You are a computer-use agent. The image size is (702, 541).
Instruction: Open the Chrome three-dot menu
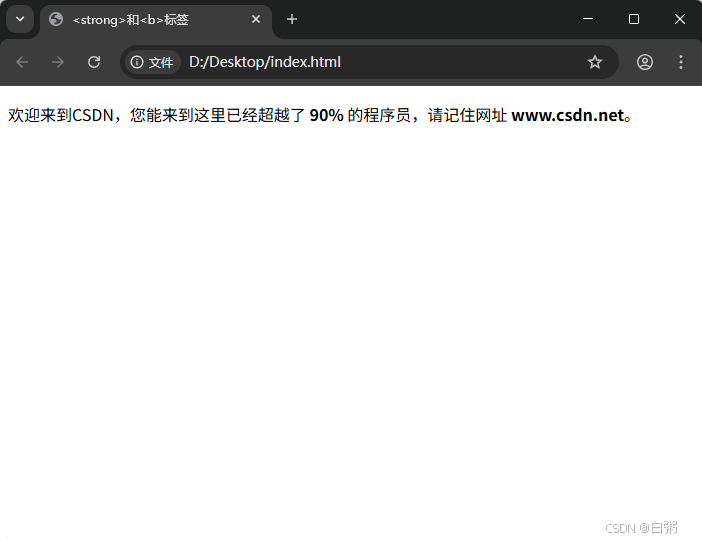[681, 62]
